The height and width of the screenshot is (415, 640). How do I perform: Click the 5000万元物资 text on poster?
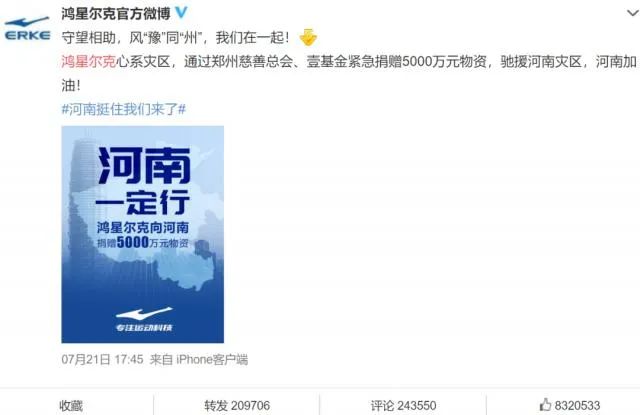coord(153,242)
